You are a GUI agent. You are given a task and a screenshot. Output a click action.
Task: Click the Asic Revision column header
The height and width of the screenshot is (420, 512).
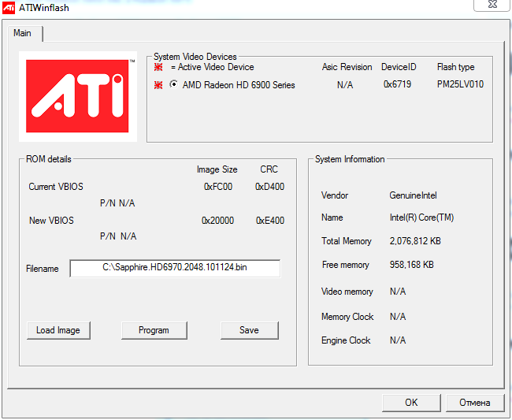point(347,67)
